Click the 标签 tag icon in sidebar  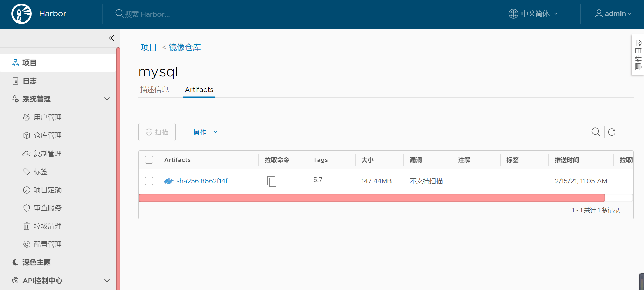[x=27, y=172]
